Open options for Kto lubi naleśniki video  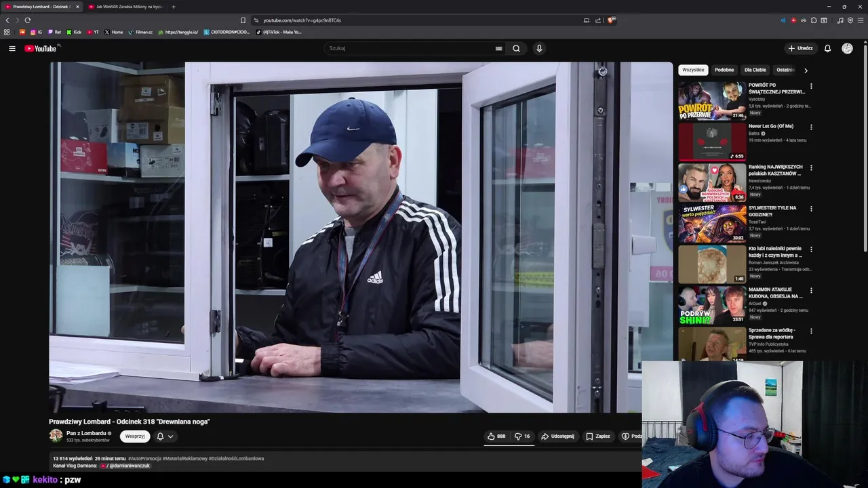[x=811, y=249]
